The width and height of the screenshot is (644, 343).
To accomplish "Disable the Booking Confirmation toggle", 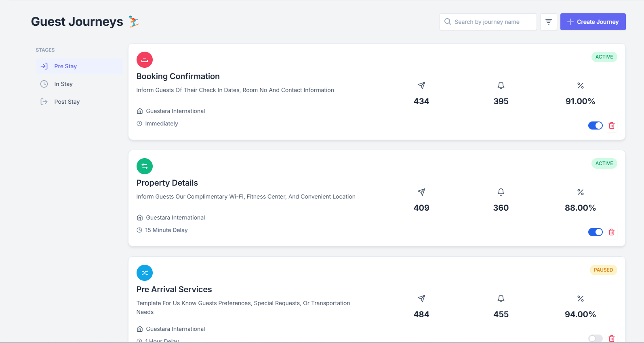I will point(595,125).
